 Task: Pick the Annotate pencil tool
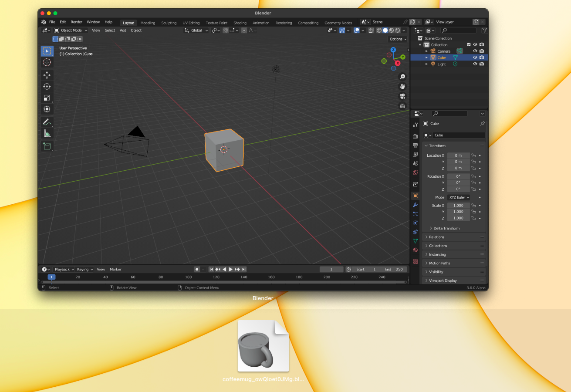47,122
